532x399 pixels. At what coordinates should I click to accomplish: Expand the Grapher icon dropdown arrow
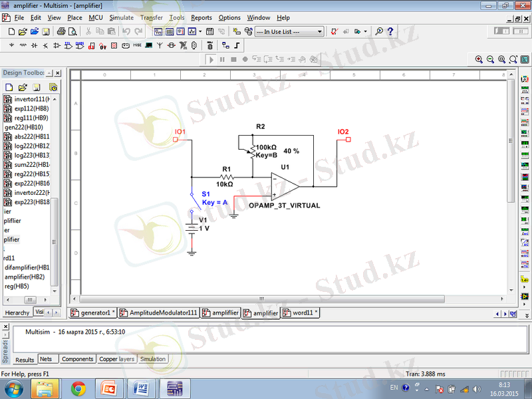click(x=199, y=31)
